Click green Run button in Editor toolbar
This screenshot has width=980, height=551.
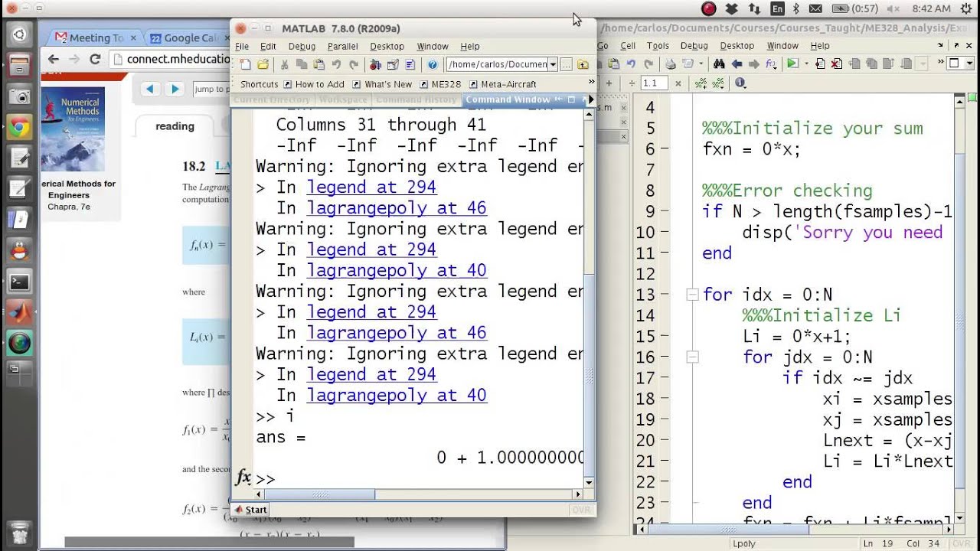pyautogui.click(x=792, y=64)
